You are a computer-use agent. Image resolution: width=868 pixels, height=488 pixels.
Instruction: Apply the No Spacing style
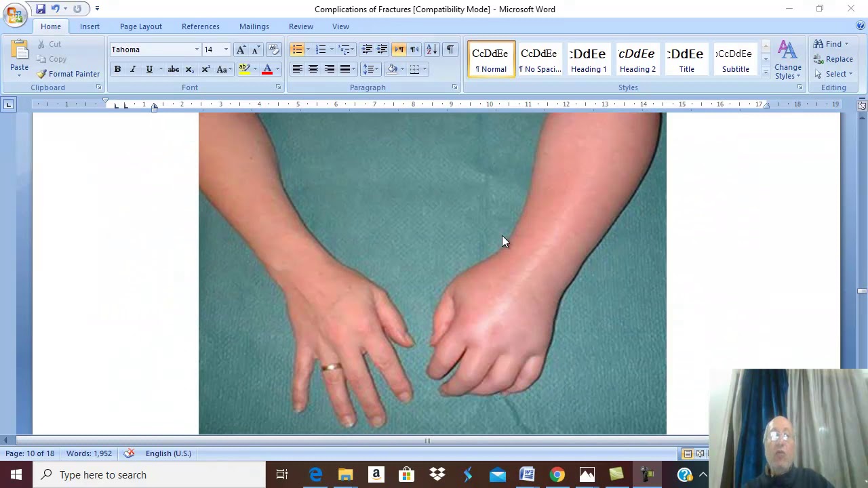click(539, 59)
